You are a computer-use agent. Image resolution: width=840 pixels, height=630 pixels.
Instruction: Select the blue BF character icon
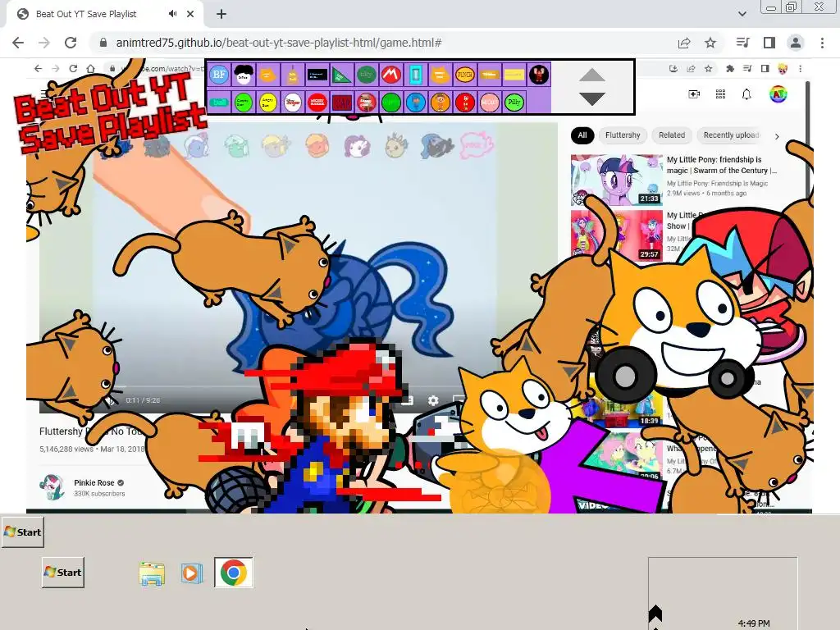218,75
